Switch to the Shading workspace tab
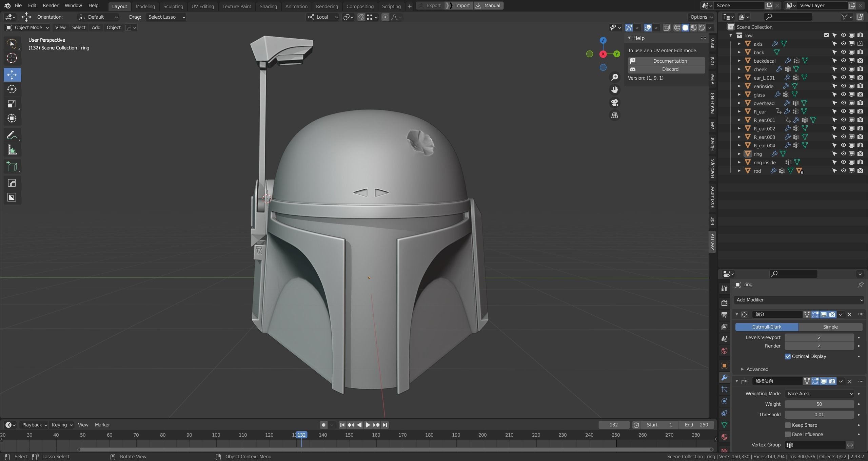The height and width of the screenshot is (461, 868). [268, 6]
